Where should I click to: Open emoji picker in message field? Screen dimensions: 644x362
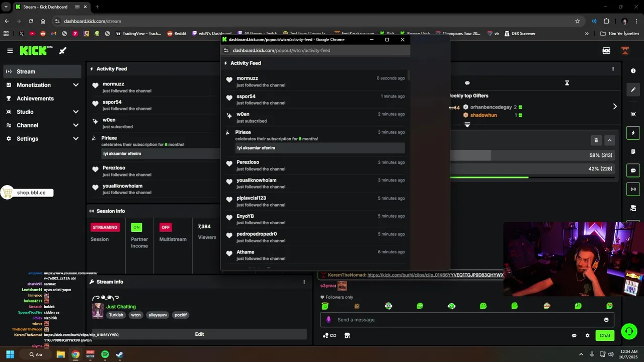[606, 320]
